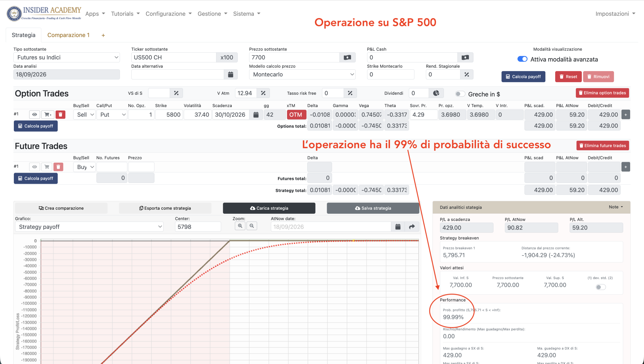The image size is (644, 364).
Task: Toggle Attiva modalità avanzata switch
Action: click(522, 59)
